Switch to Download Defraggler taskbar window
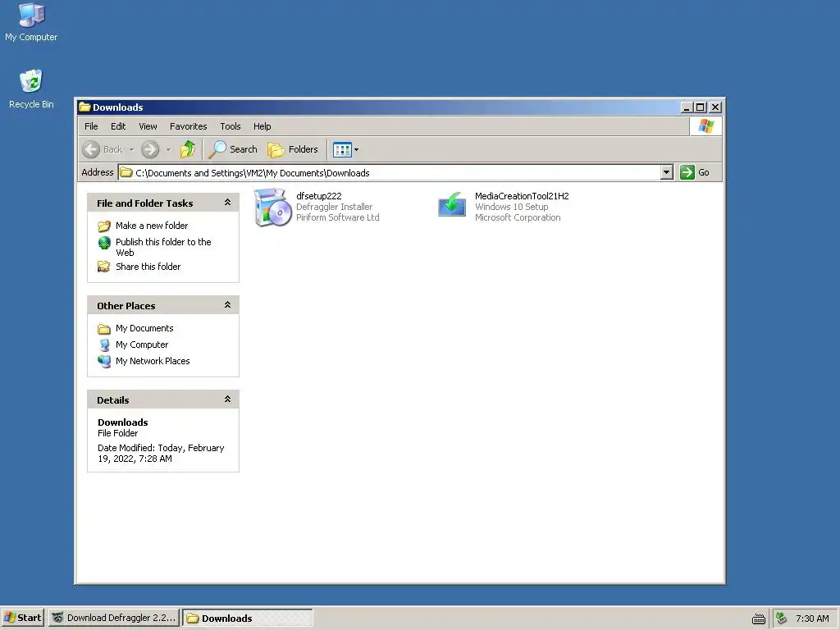 coord(114,618)
